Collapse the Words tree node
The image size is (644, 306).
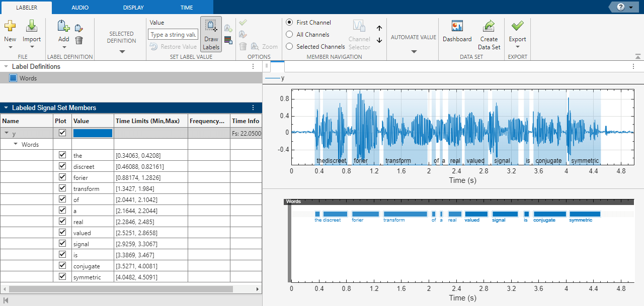point(16,144)
